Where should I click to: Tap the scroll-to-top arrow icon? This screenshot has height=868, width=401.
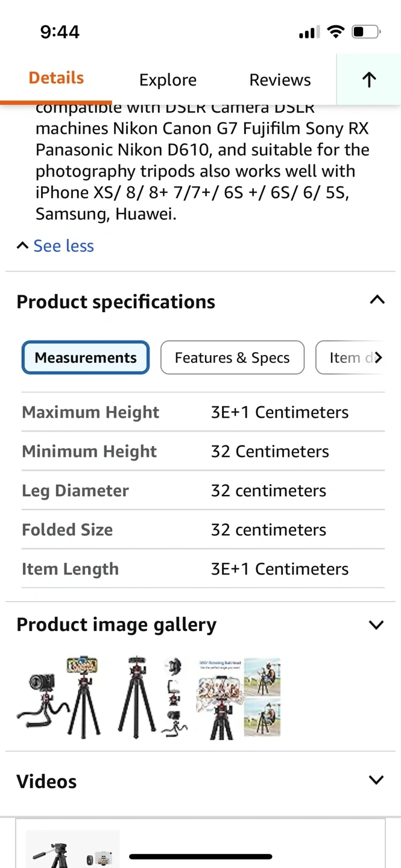point(369,80)
